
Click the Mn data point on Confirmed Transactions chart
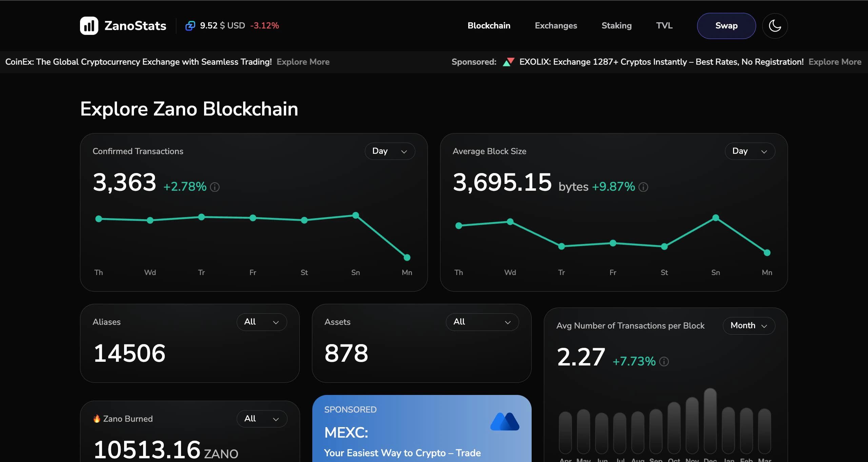pos(407,258)
